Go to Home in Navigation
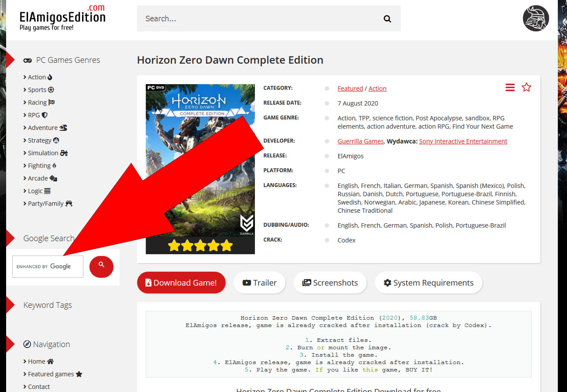 point(37,361)
